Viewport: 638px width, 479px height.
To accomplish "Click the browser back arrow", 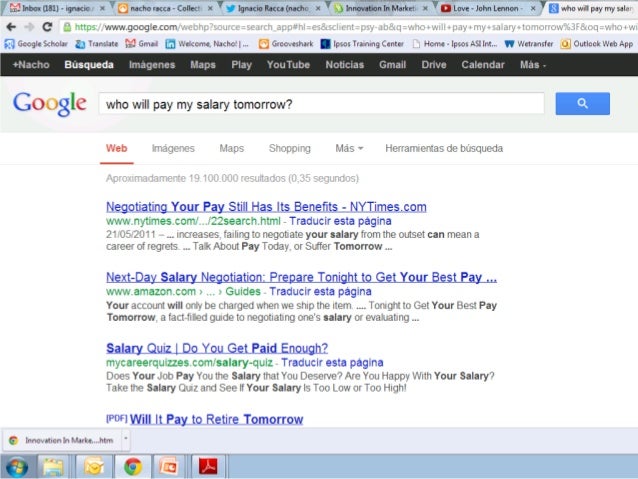I will (11, 27).
